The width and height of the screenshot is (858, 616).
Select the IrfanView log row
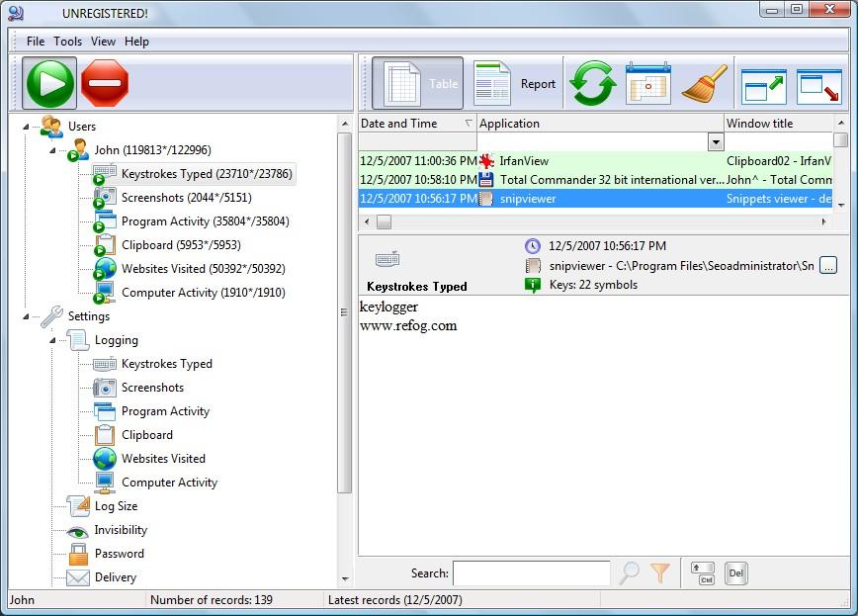tap(595, 161)
